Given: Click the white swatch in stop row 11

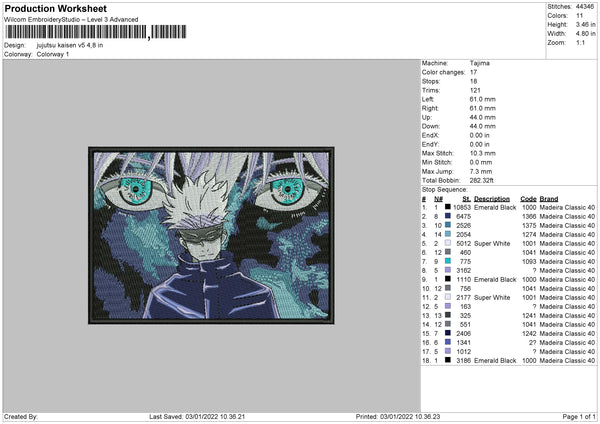Looking at the screenshot, I should [448, 297].
